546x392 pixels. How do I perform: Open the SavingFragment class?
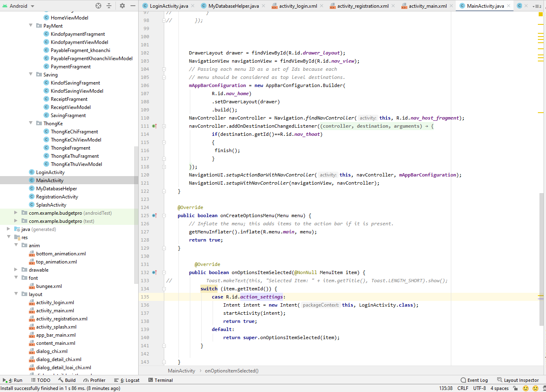pos(68,115)
